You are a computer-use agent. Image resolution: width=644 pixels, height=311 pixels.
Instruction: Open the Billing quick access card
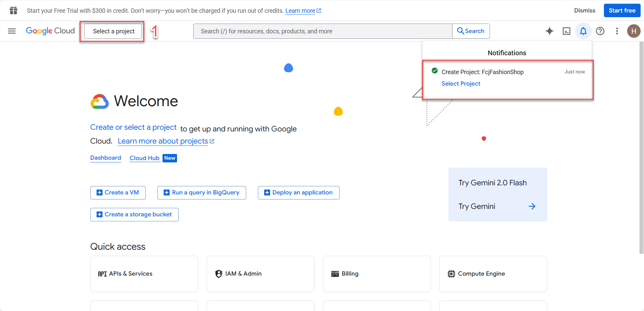click(377, 274)
